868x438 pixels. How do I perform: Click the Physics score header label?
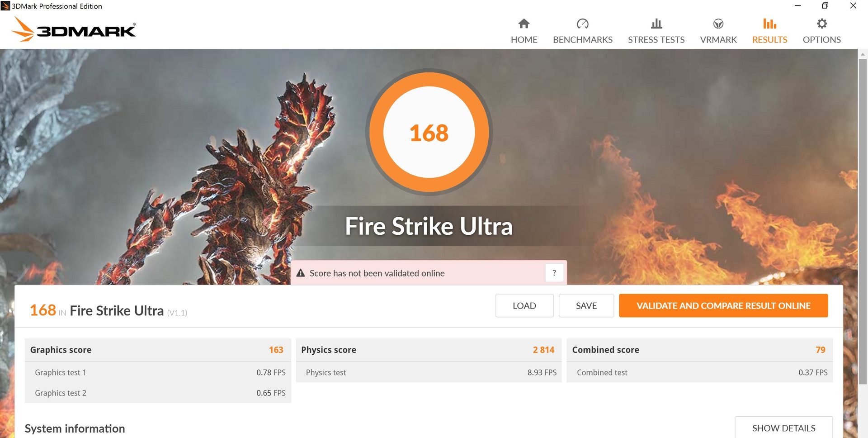329,350
